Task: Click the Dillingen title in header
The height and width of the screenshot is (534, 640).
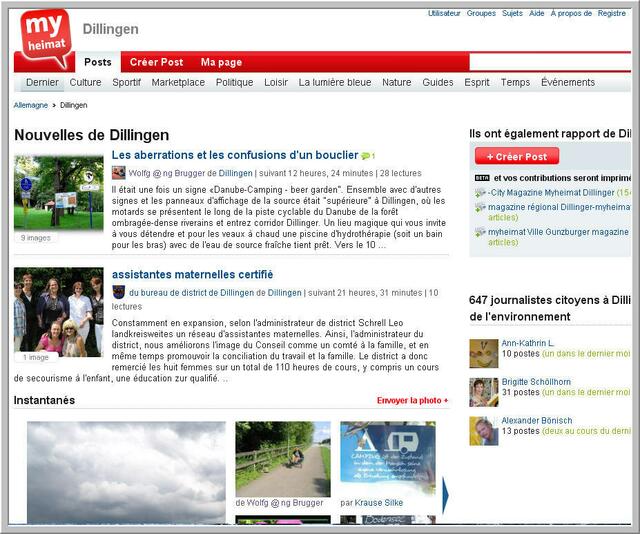Action: tap(111, 29)
